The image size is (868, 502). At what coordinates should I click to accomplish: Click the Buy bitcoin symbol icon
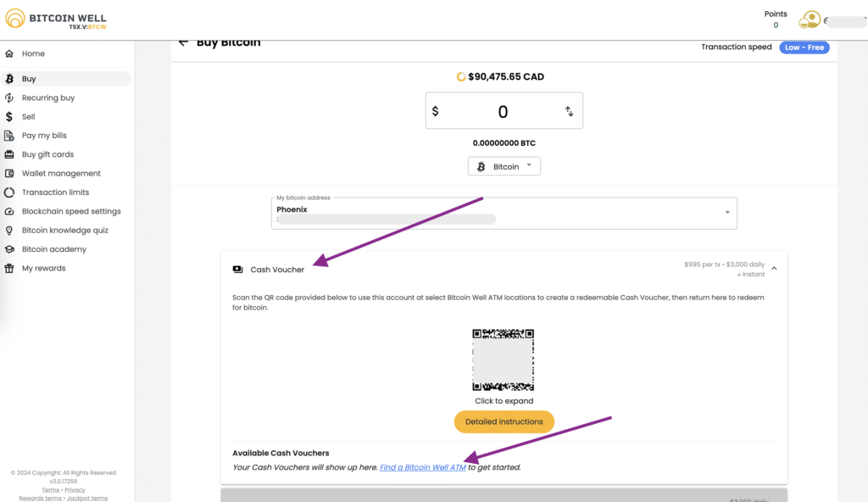pos(9,79)
